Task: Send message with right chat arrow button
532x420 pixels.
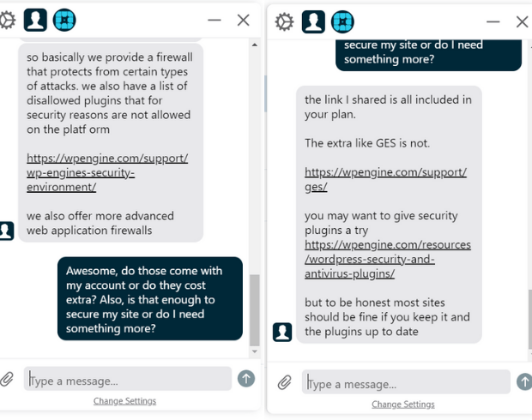Action: pyautogui.click(x=524, y=381)
